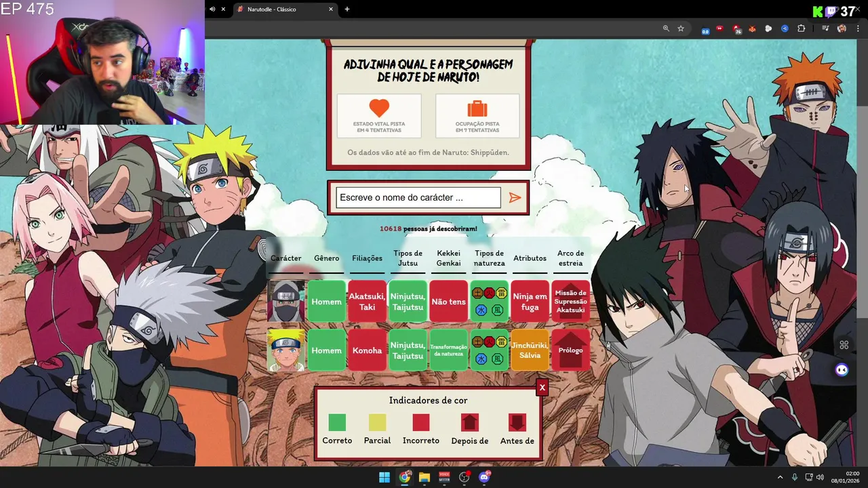Mute the tab via speaker icon
This screenshot has width=868, height=488.
(x=212, y=9)
